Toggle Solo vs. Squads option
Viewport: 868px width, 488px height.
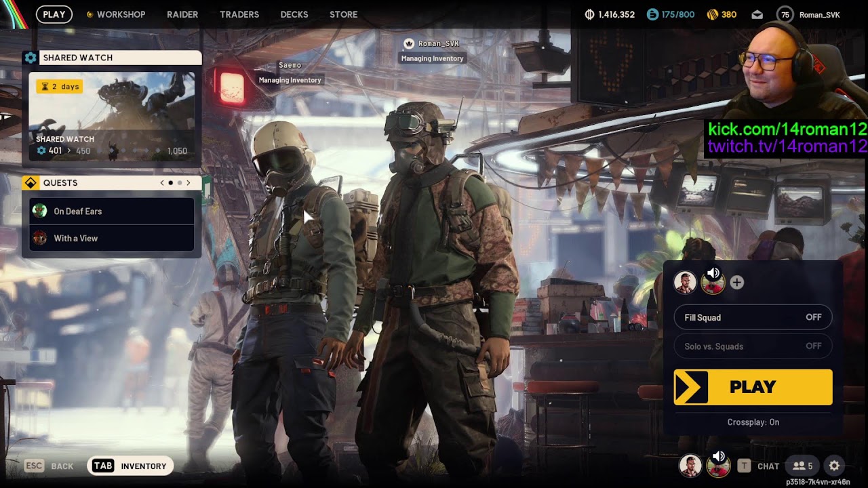(753, 346)
